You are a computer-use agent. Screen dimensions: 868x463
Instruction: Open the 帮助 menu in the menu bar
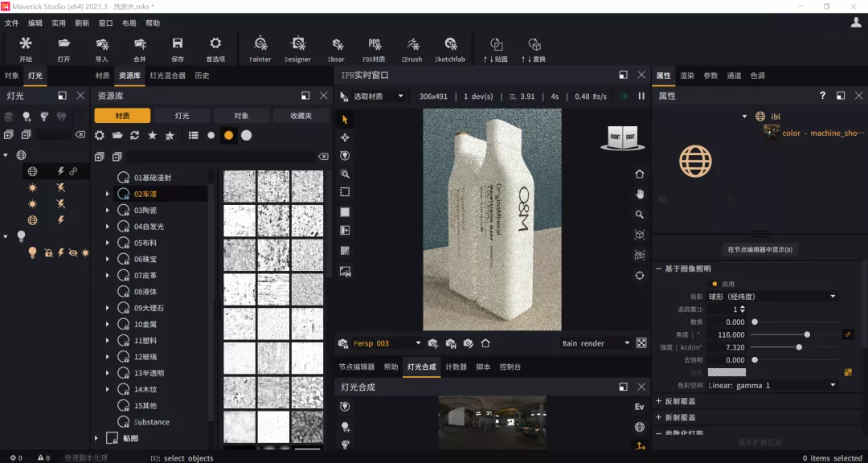click(x=153, y=23)
